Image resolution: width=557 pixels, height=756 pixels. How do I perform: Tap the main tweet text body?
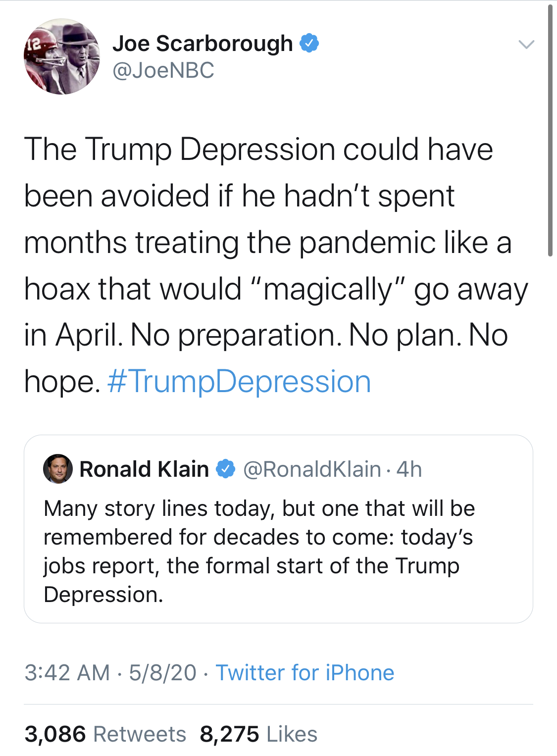tap(276, 265)
